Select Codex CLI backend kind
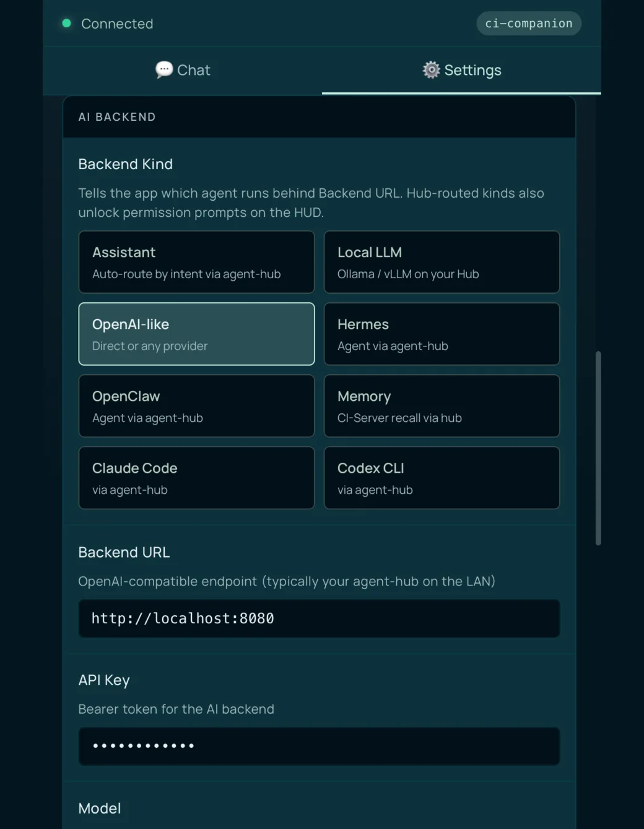 (x=442, y=478)
